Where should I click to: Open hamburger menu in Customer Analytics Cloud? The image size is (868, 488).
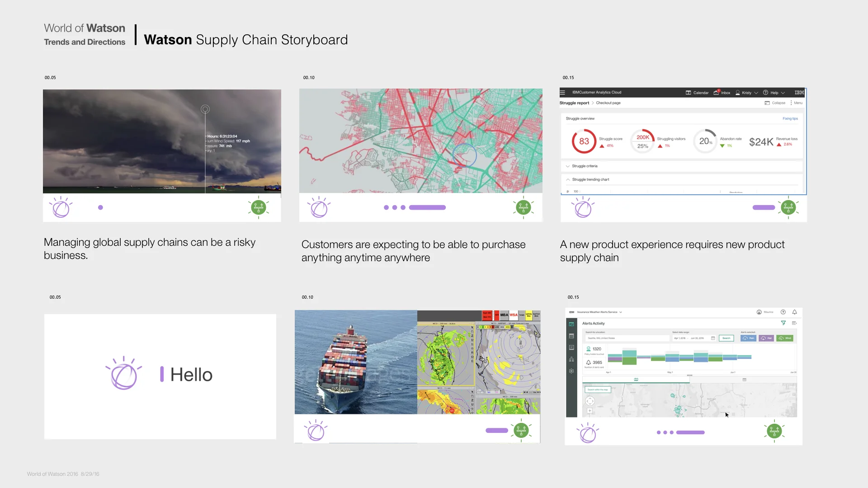pos(563,93)
